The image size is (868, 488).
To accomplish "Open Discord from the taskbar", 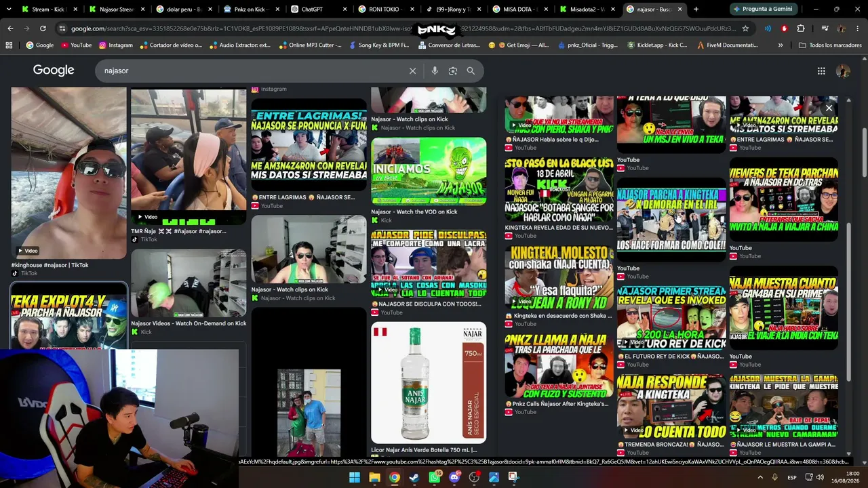I will point(454,477).
